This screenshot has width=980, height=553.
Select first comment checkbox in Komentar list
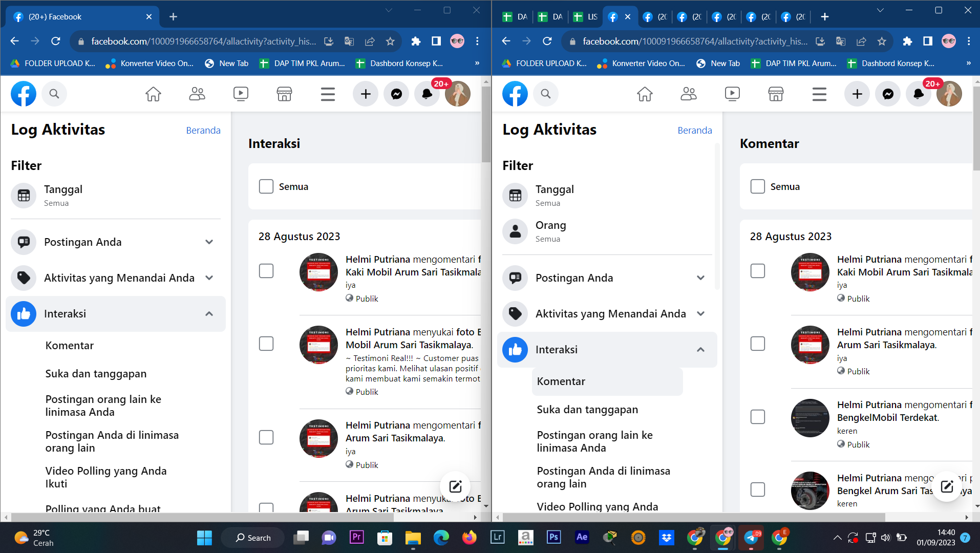[x=758, y=271]
